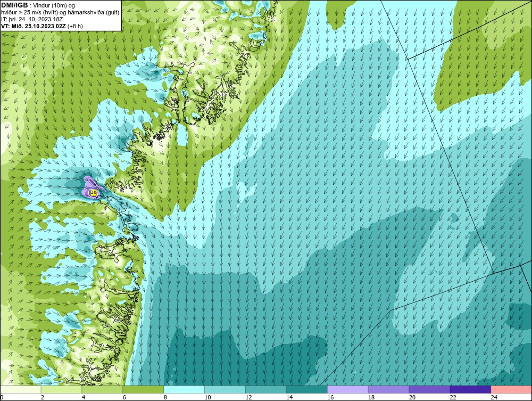Click the 18–20 m/s purple legend swatch
Viewport: 532px width, 401px height.
click(x=388, y=389)
